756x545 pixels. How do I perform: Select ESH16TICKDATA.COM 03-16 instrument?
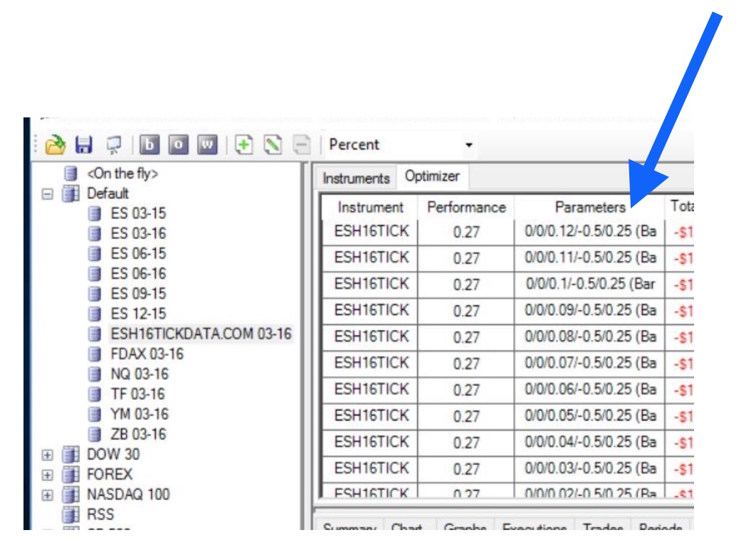[201, 334]
